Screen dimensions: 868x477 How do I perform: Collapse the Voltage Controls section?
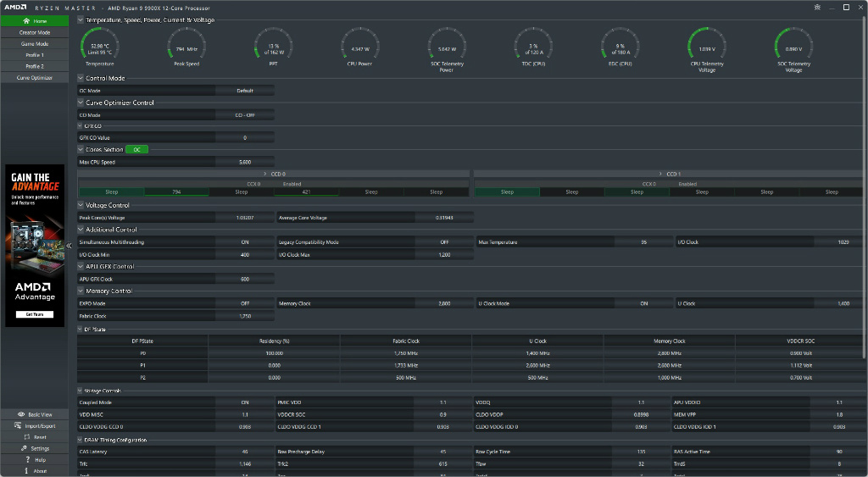[x=80, y=391]
